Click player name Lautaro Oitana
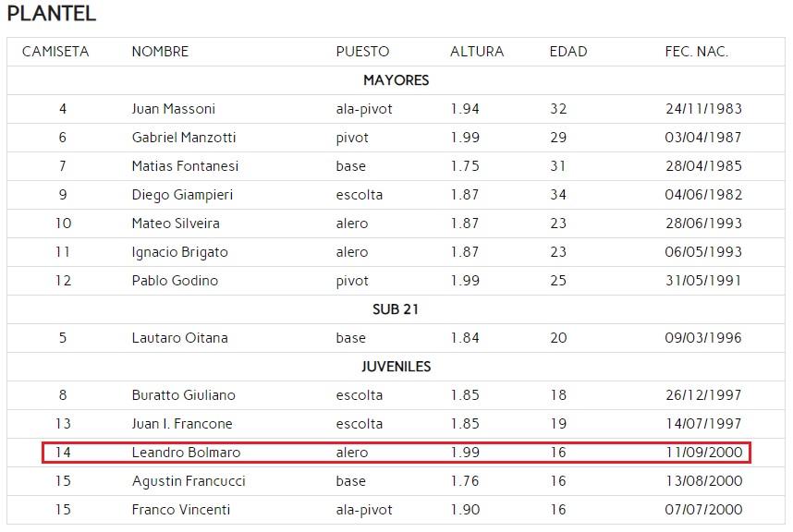Screen dimensions: 793x532 coord(177,338)
